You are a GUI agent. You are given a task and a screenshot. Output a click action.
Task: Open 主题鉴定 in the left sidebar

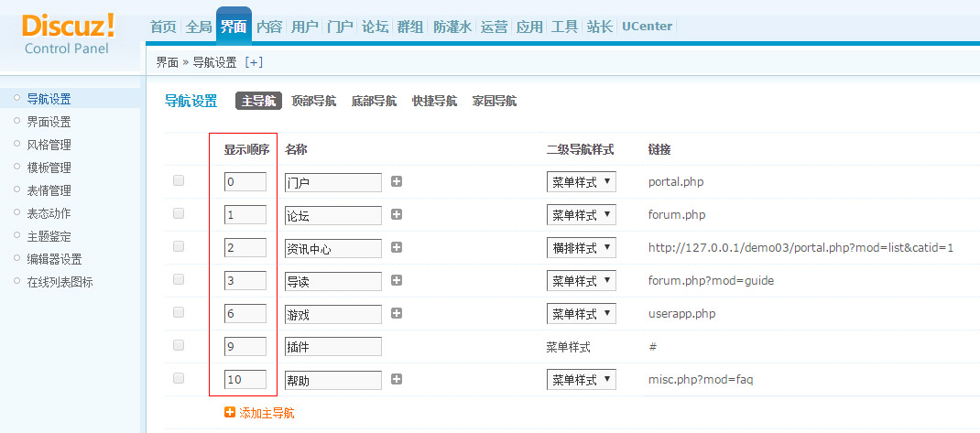coord(49,236)
